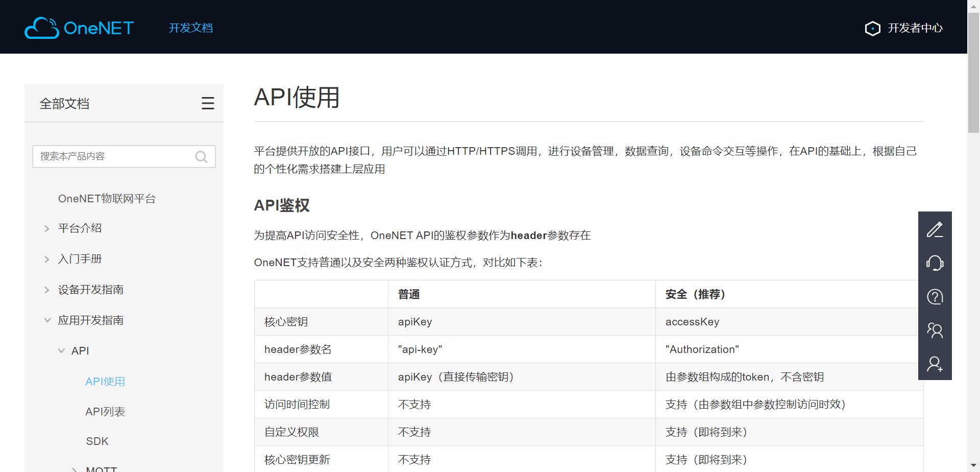Click the search magnifier icon
Image resolution: width=980 pixels, height=472 pixels.
[201, 156]
